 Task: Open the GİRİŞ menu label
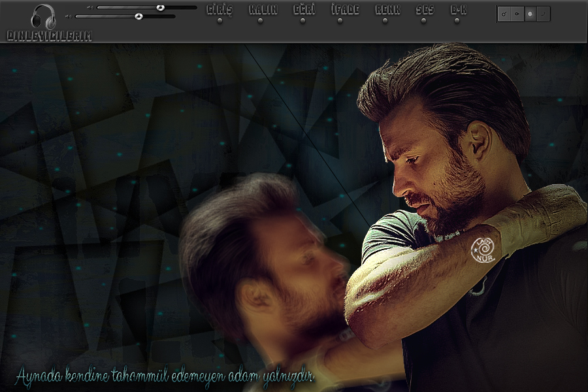click(x=220, y=10)
